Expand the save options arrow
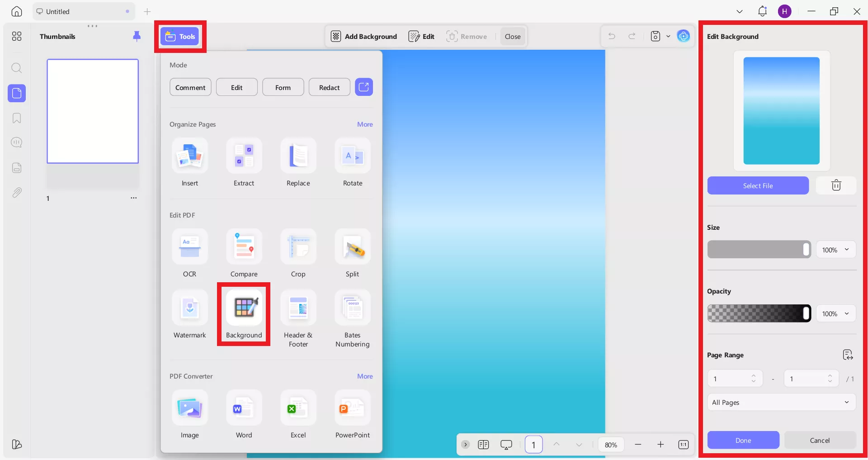Screen dimensions: 868x460 click(x=668, y=36)
